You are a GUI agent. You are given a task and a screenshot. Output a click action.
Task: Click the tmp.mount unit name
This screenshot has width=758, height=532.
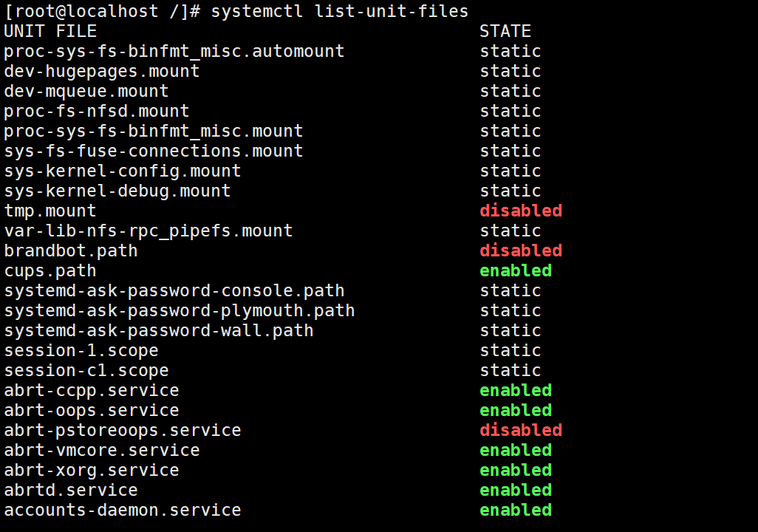50,211
